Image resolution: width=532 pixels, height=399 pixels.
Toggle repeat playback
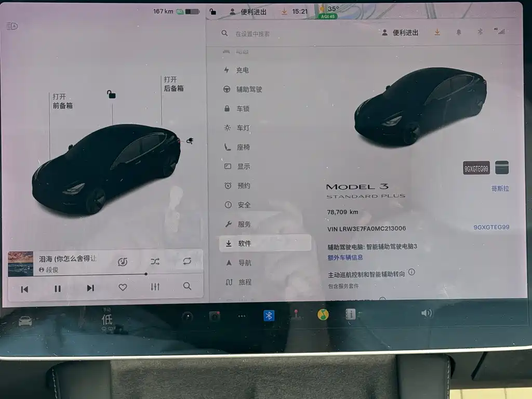click(x=187, y=261)
